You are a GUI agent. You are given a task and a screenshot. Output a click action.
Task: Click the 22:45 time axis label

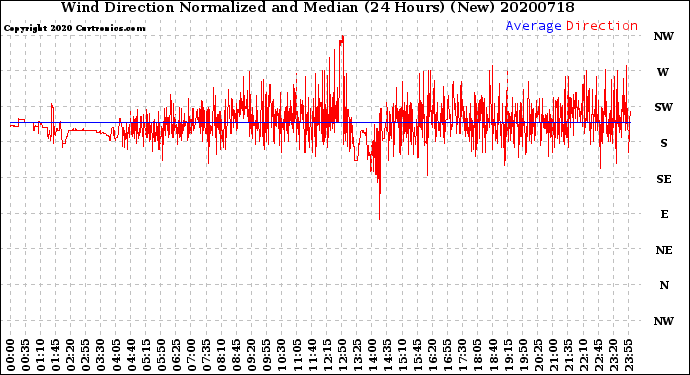pos(598,355)
